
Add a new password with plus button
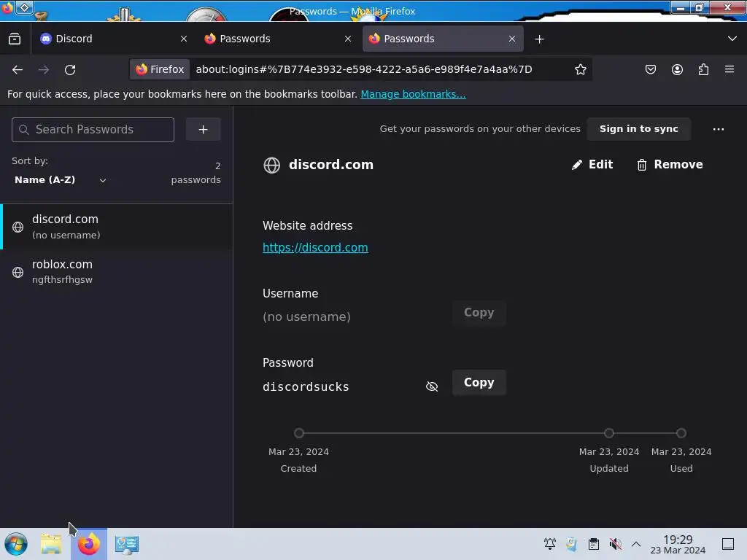point(203,130)
